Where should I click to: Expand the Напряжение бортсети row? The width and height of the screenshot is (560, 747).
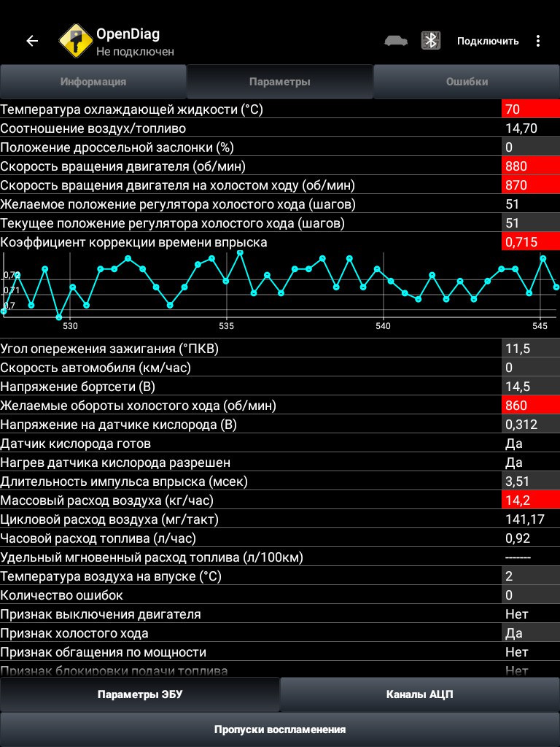[280, 387]
